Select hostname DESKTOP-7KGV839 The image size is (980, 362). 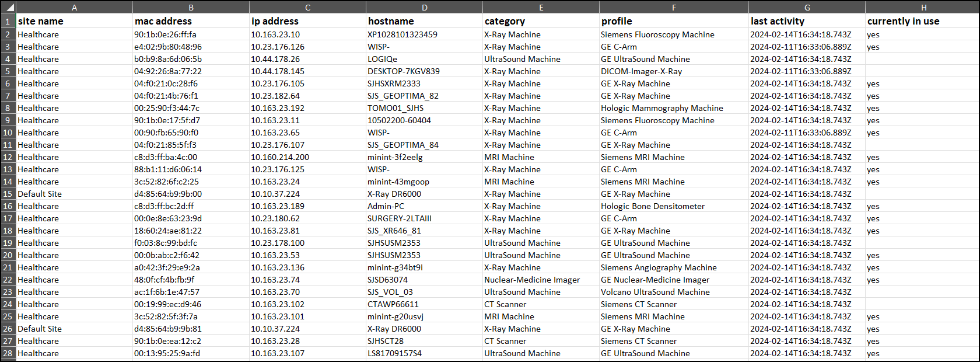425,71
